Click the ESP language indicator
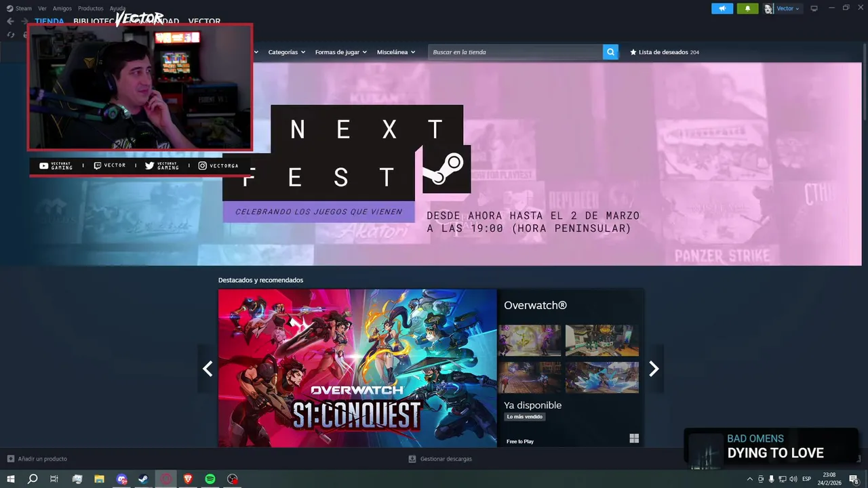The height and width of the screenshot is (488, 868). (806, 479)
